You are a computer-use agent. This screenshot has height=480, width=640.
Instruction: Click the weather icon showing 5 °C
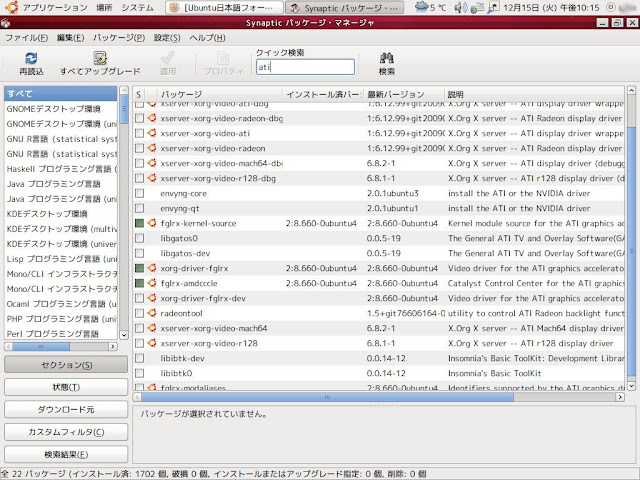point(421,7)
